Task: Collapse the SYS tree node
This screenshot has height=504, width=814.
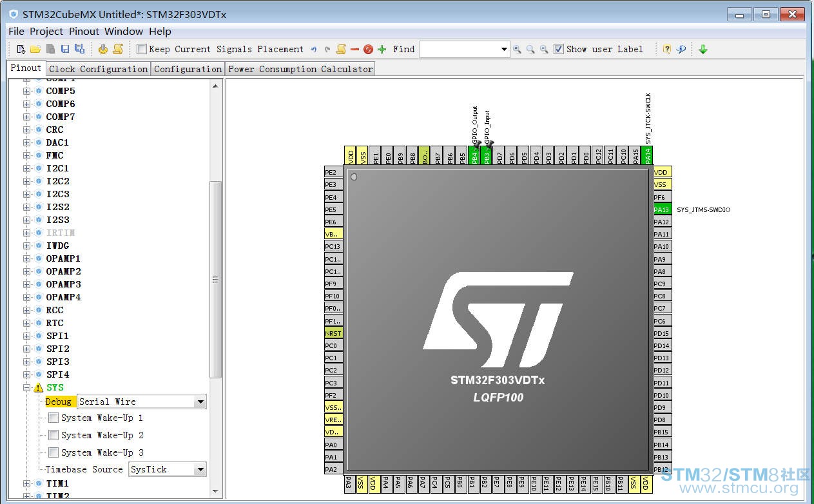Action: click(27, 387)
